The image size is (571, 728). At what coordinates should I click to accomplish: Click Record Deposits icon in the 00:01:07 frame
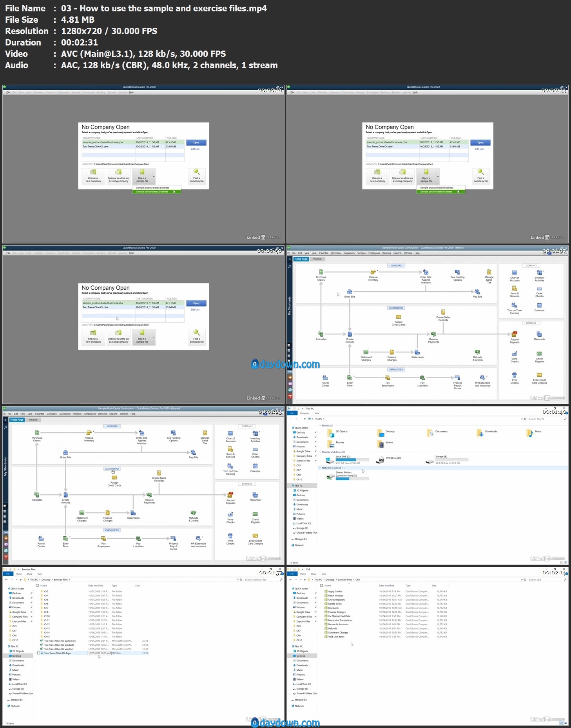coord(515,334)
